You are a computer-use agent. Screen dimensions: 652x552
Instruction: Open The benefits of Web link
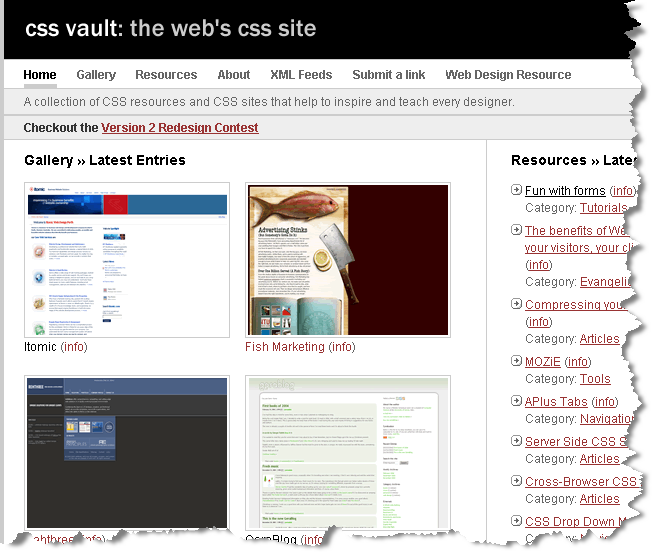[x=576, y=231]
